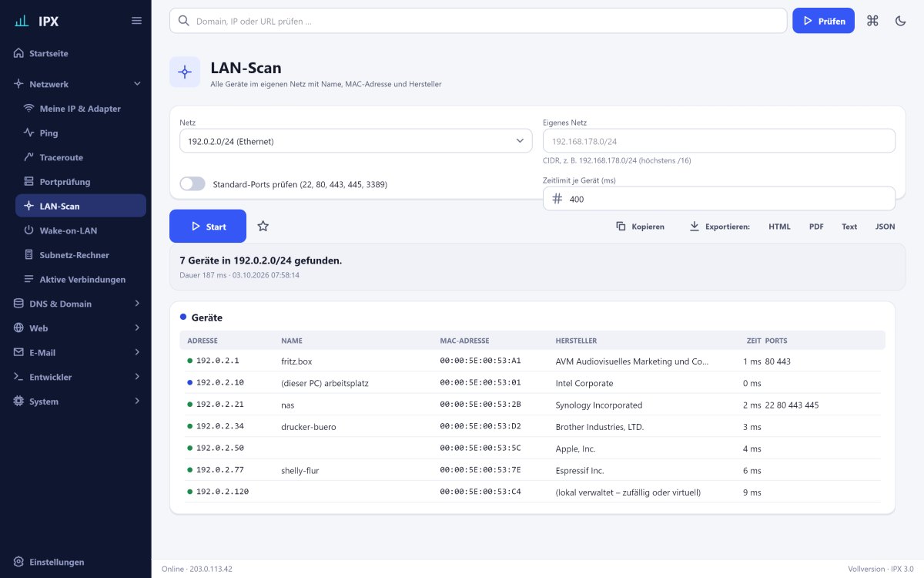This screenshot has height=578, width=924.
Task: Switch to dark mode moon icon
Action: [x=901, y=21]
